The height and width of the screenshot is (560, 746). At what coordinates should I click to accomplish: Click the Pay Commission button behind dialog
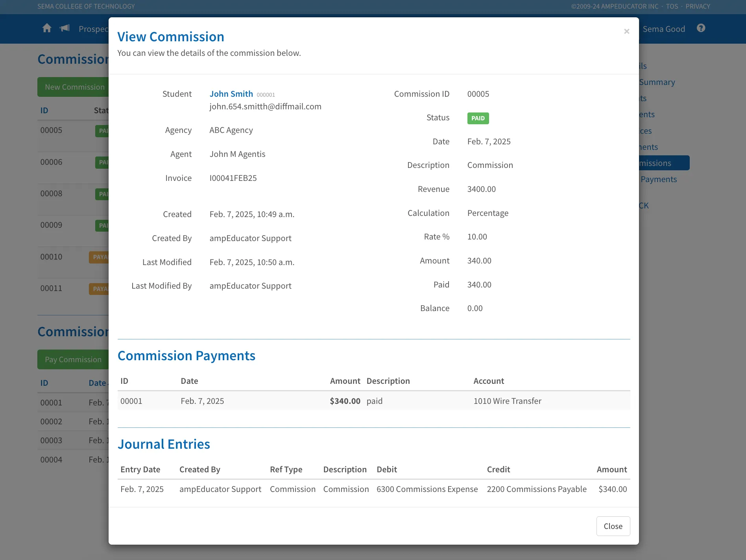click(73, 359)
